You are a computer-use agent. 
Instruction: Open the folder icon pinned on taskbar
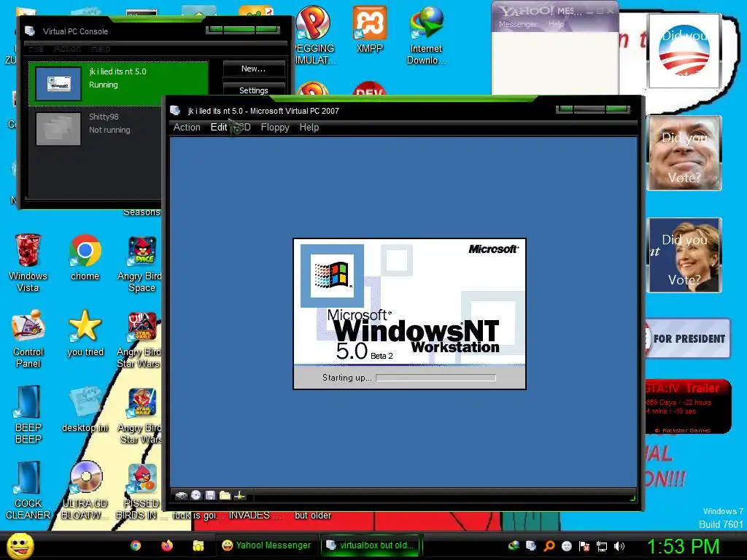(x=198, y=545)
